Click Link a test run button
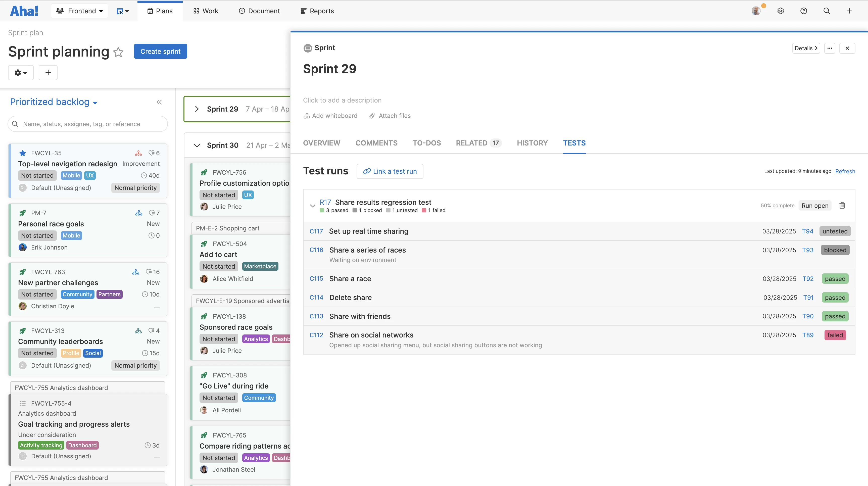 390,171
